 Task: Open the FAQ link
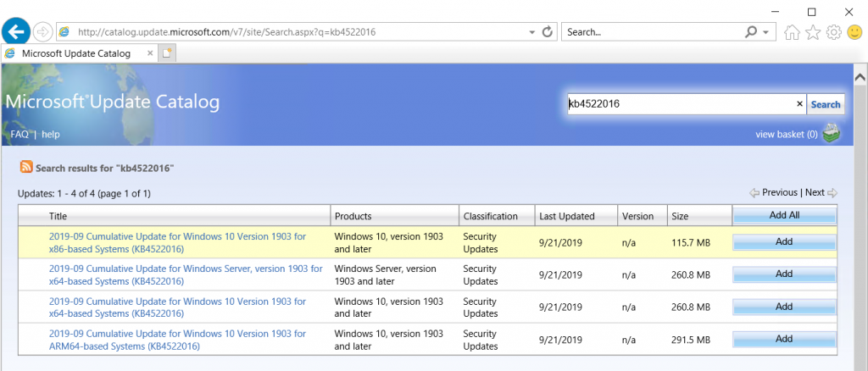click(x=19, y=135)
